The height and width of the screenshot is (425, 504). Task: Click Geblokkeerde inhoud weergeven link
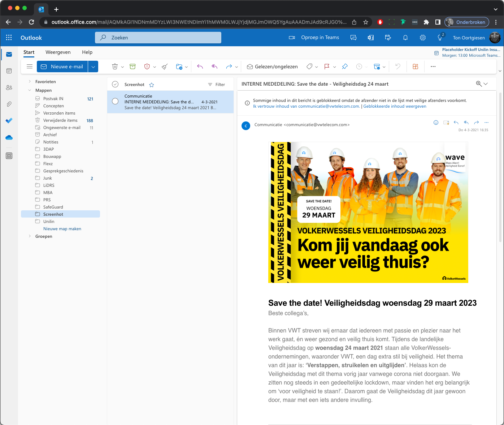395,106
